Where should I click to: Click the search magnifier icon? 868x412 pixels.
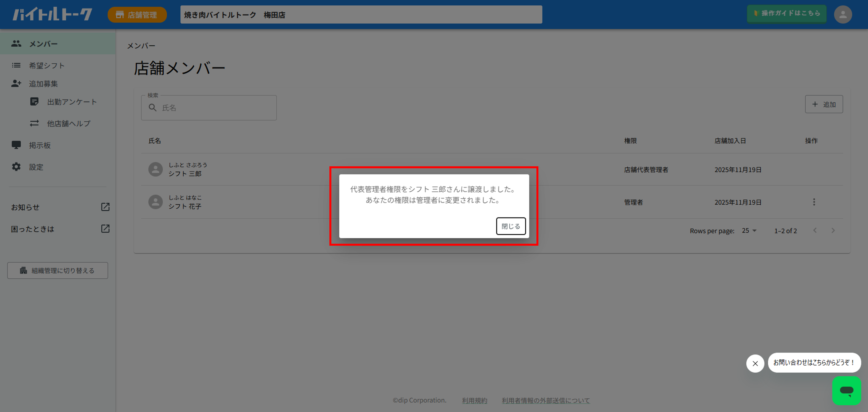pos(153,108)
